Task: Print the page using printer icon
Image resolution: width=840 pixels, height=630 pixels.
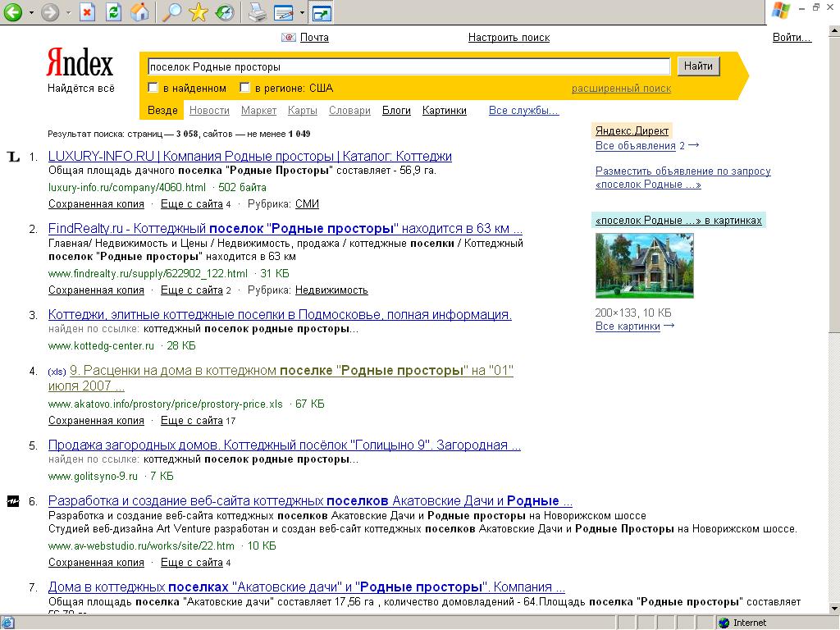Action: coord(255,12)
